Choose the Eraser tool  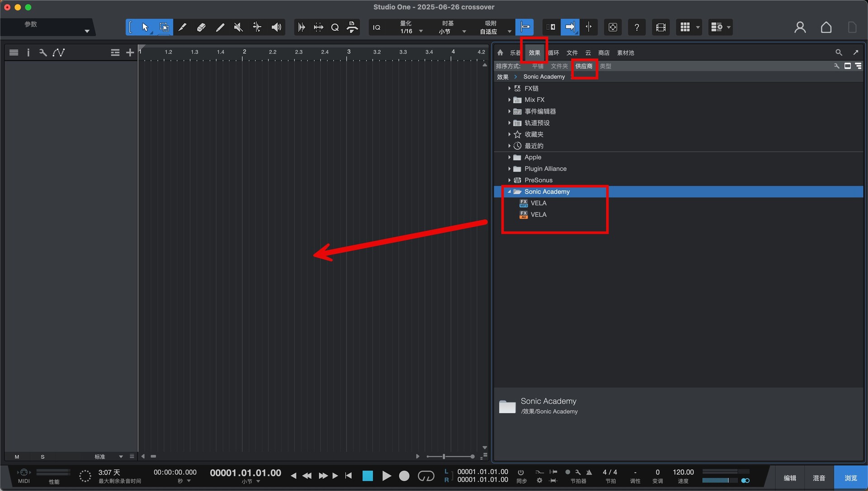coord(201,27)
